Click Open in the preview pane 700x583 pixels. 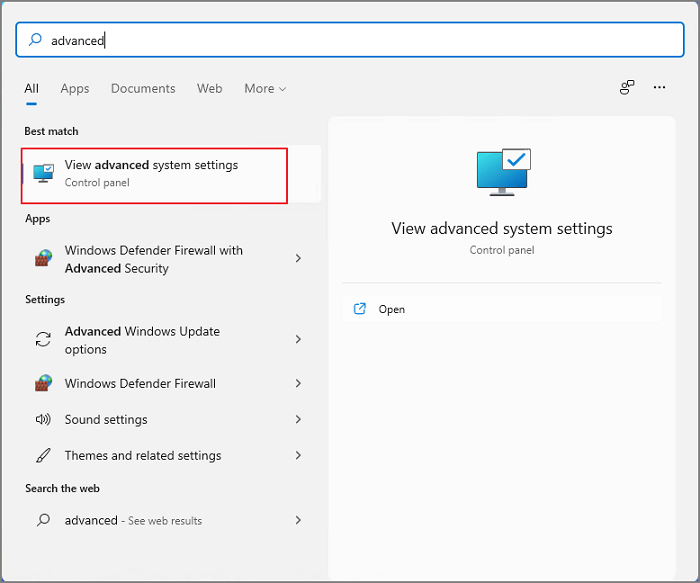[x=392, y=310]
